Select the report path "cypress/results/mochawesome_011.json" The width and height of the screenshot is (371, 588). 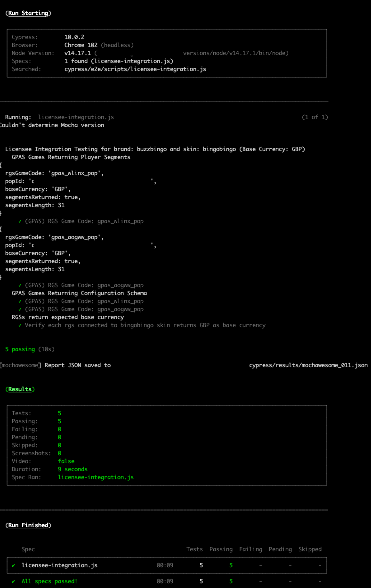pos(308,365)
